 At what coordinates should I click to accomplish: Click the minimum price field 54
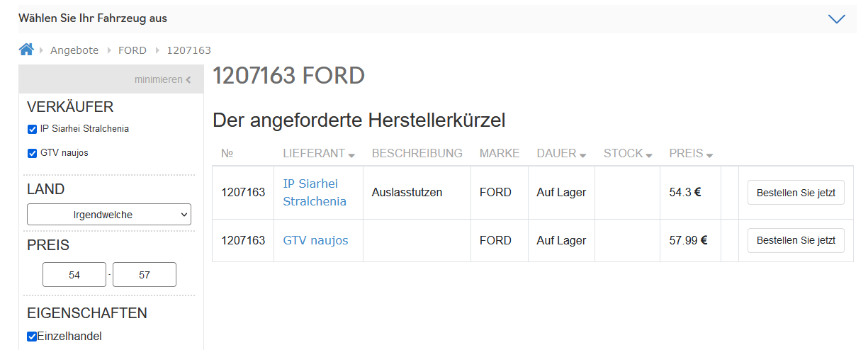coord(74,275)
